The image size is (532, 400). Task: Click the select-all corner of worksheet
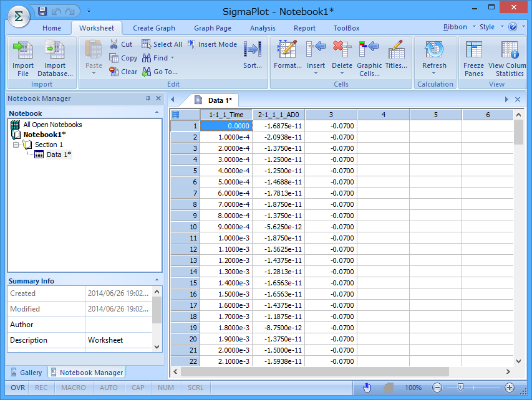tap(185, 115)
